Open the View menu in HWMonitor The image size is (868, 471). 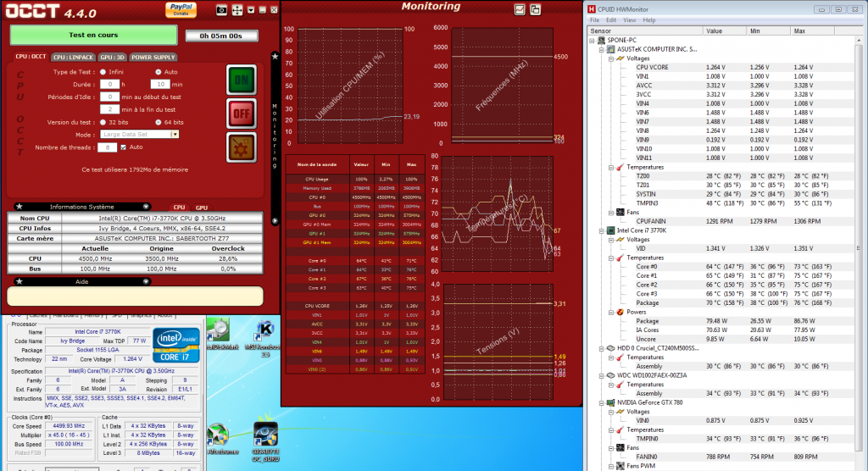coord(630,20)
